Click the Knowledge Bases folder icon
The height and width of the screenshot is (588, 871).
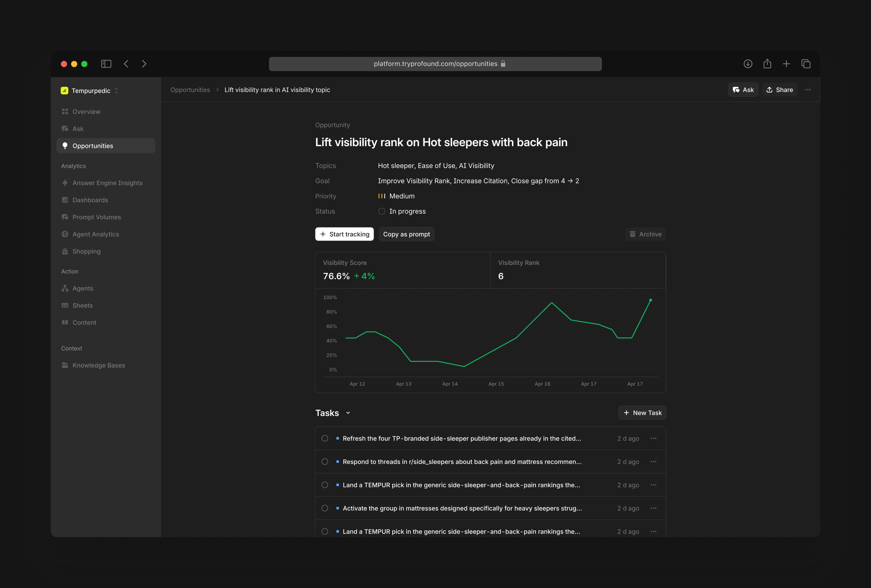pyautogui.click(x=65, y=365)
